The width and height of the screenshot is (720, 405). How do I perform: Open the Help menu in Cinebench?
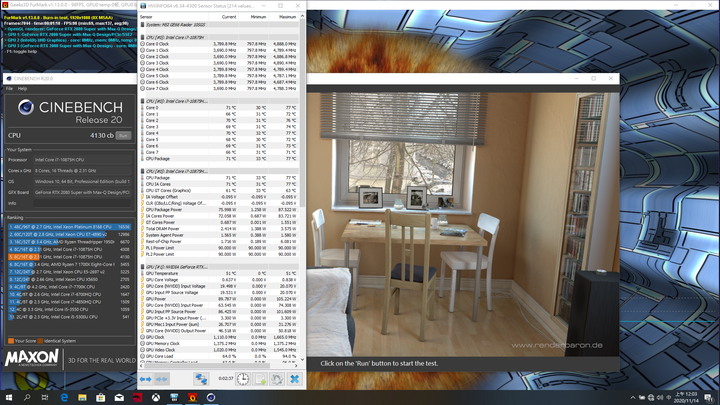pyautogui.click(x=22, y=89)
